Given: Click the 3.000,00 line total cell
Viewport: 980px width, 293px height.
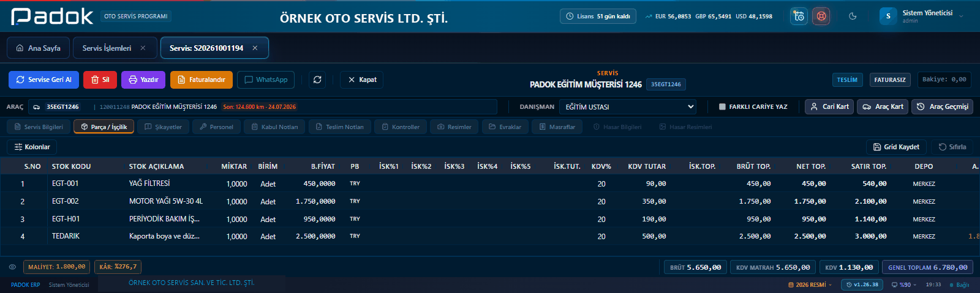Looking at the screenshot, I should (x=870, y=236).
